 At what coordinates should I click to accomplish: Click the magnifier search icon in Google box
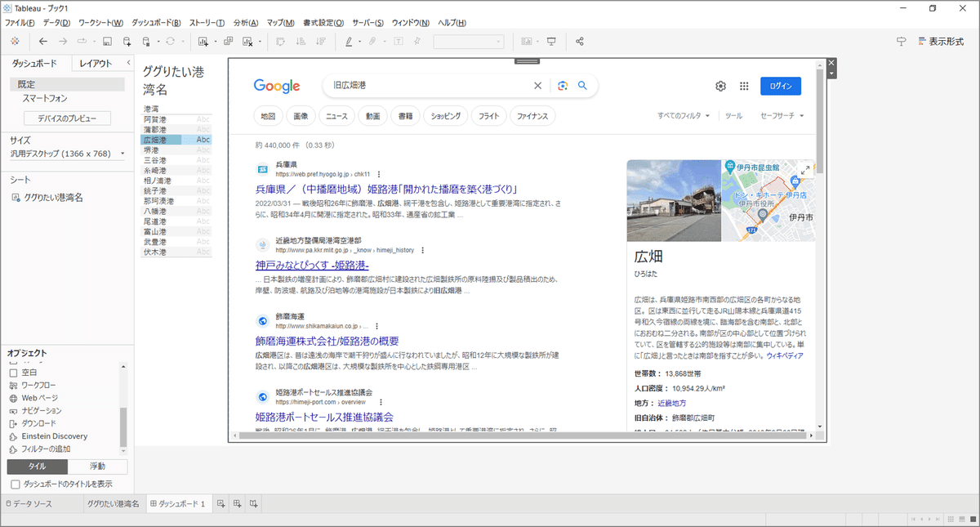(582, 86)
